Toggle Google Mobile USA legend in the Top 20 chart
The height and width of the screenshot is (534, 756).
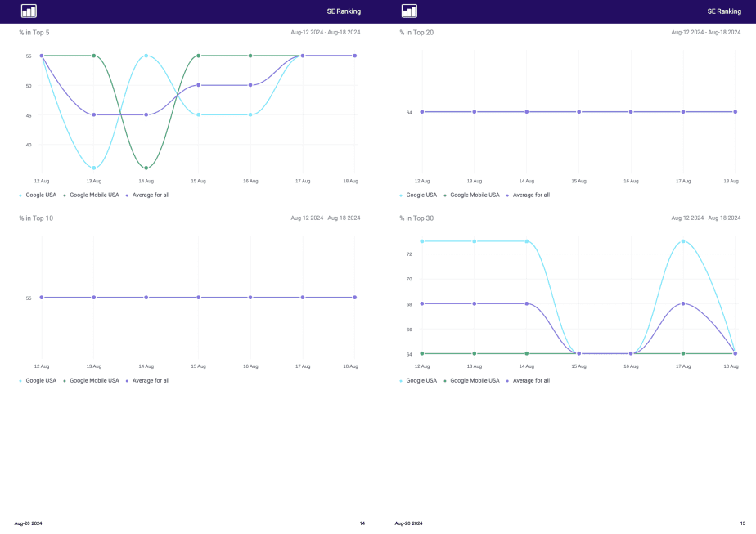(471, 195)
